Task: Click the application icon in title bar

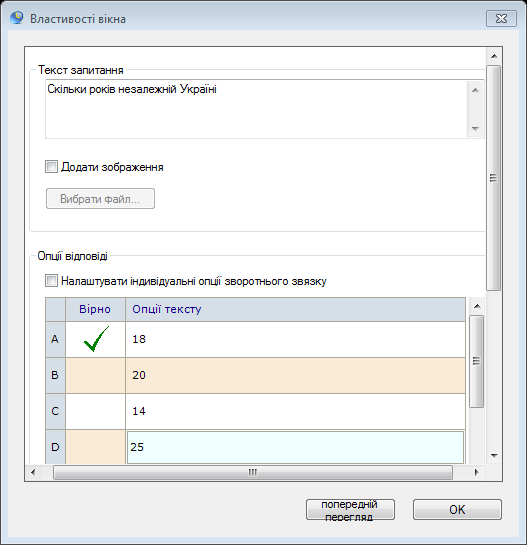Action: tap(17, 18)
